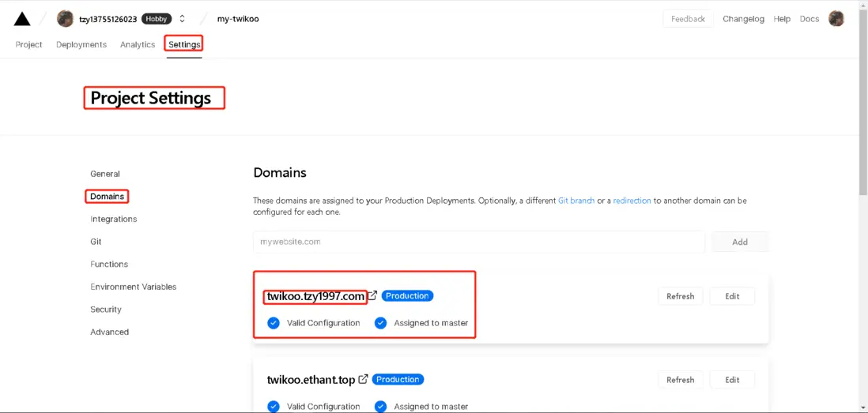868x413 pixels.
Task: Edit the twikoo.tzy1997.com domain
Action: [732, 296]
